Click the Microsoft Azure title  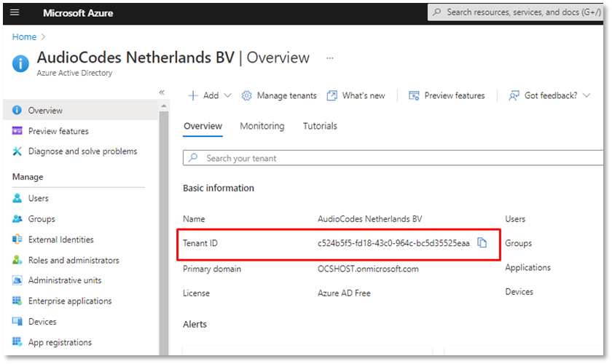pyautogui.click(x=78, y=13)
